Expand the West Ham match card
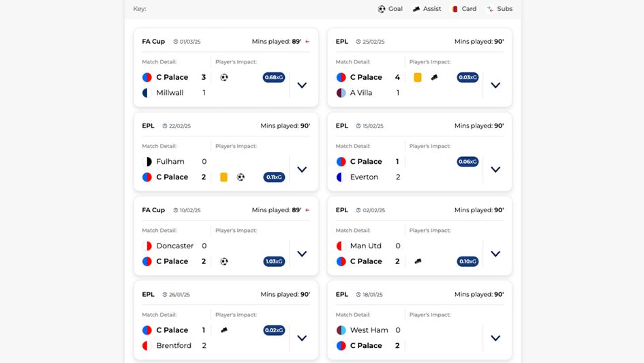 pyautogui.click(x=495, y=338)
